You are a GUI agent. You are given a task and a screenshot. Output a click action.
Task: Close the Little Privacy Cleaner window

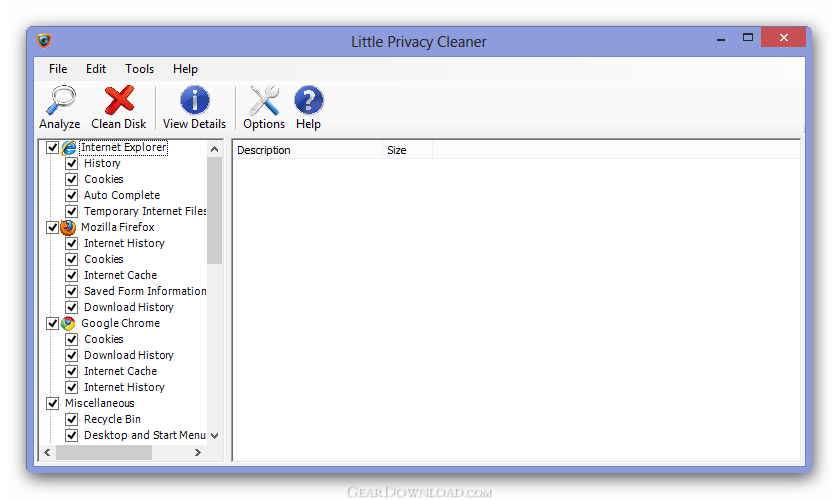click(x=783, y=37)
